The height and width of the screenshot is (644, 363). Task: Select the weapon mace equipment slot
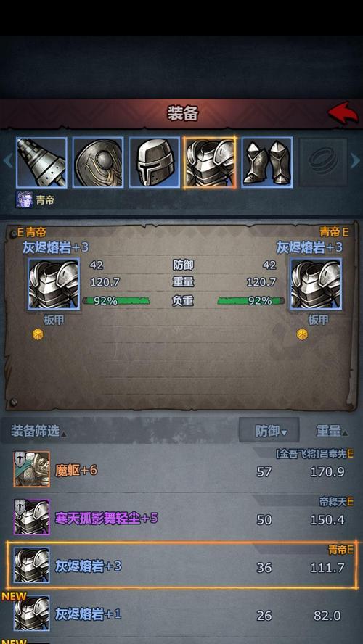(x=41, y=162)
